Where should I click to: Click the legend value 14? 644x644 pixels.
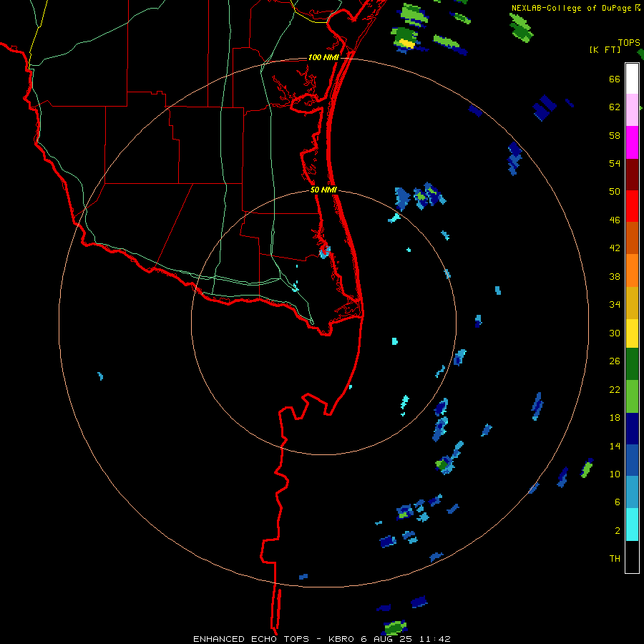[615, 446]
